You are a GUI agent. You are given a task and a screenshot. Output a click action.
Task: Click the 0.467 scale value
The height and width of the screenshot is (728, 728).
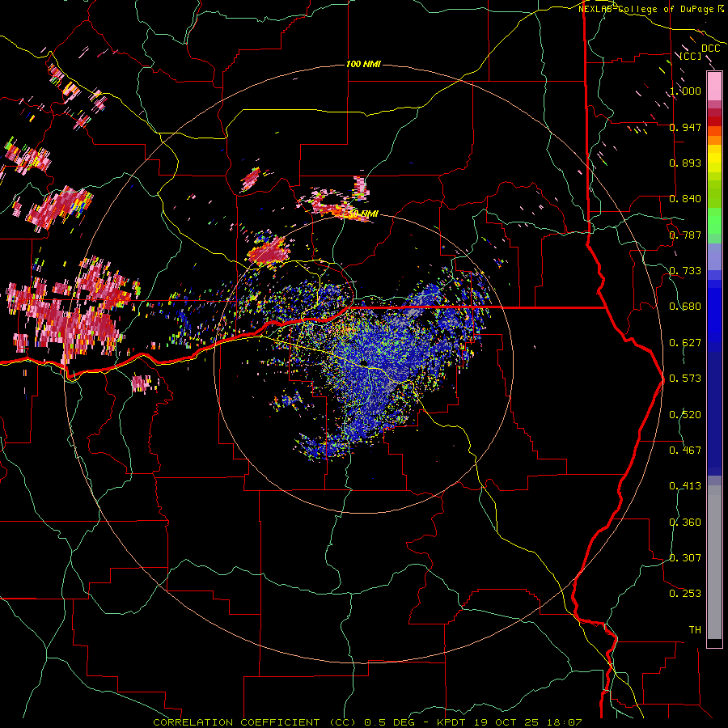(x=685, y=451)
